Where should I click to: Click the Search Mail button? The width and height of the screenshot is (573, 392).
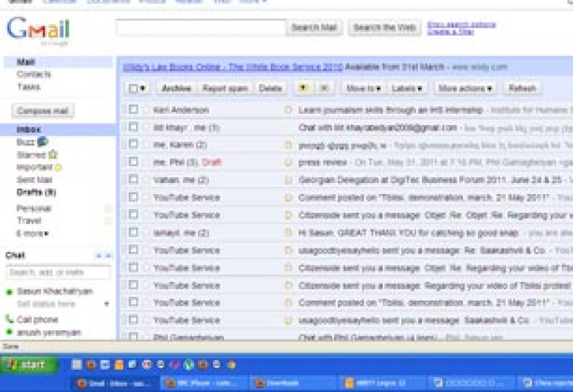pyautogui.click(x=314, y=28)
